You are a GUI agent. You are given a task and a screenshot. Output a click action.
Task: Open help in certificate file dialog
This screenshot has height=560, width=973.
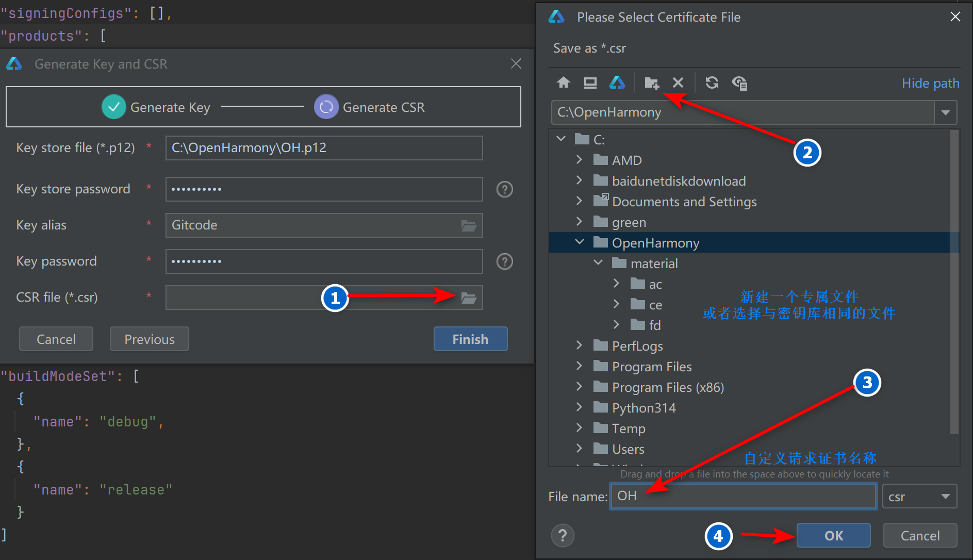pyautogui.click(x=563, y=536)
